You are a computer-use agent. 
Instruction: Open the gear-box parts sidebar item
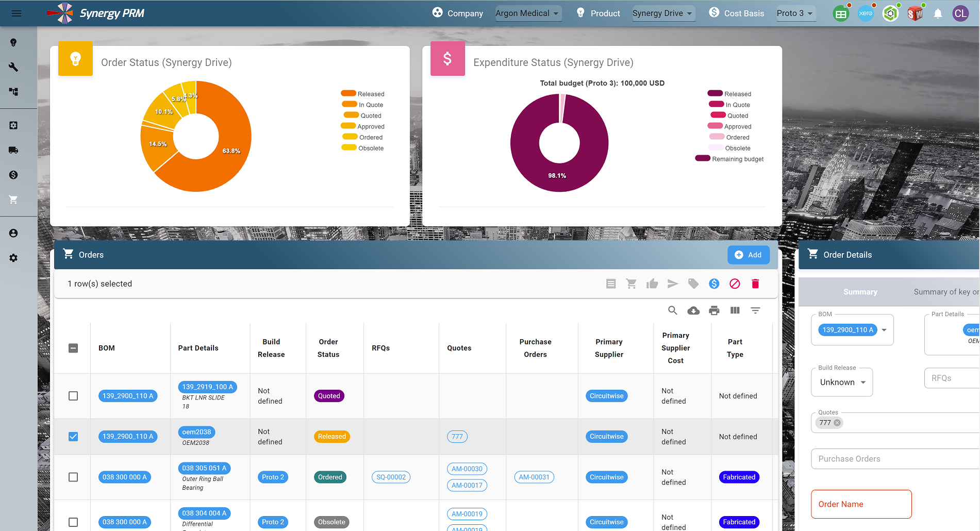pos(13,125)
